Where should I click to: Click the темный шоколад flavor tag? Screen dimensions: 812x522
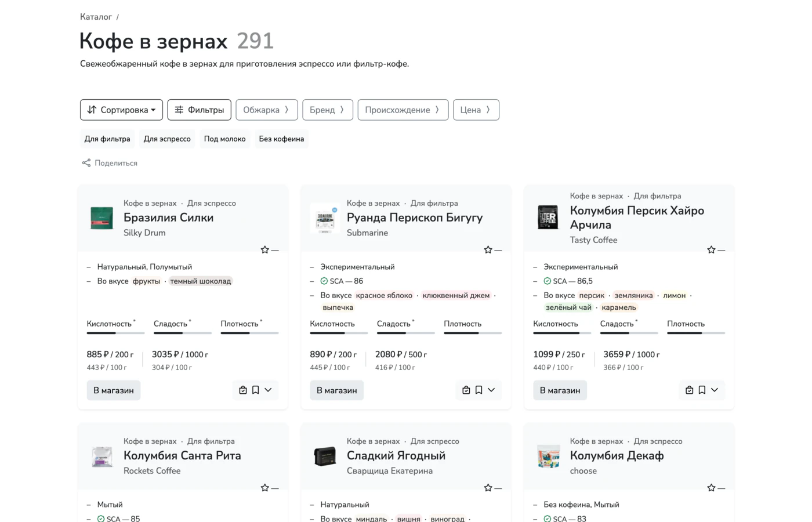201,281
